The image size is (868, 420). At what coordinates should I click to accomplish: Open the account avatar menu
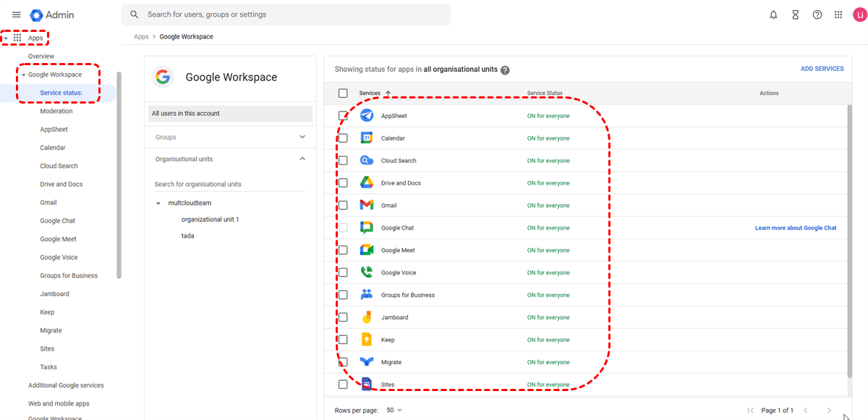tap(859, 14)
